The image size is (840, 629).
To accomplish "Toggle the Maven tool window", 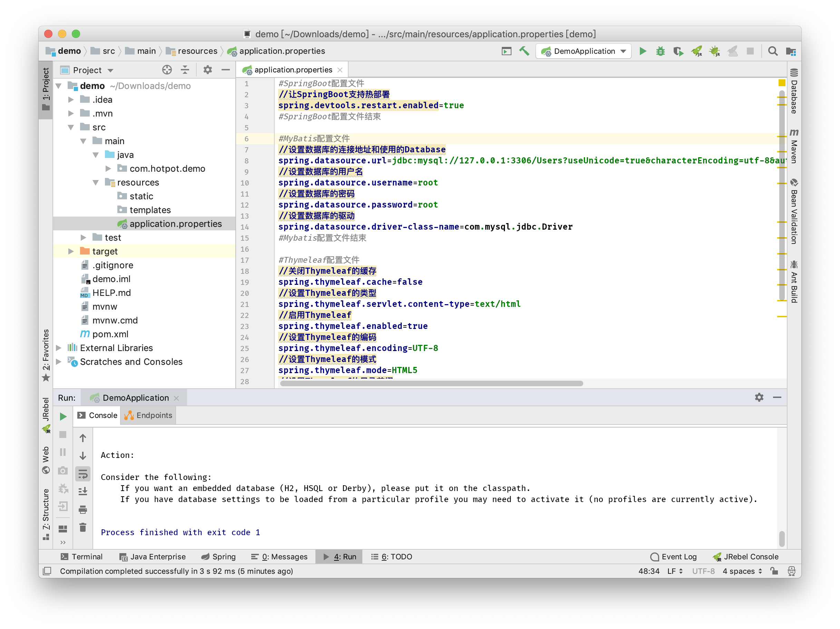I will (794, 146).
